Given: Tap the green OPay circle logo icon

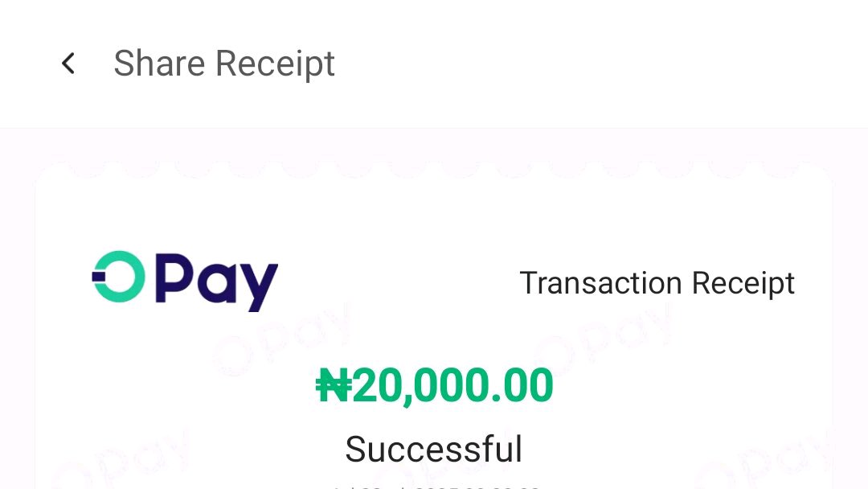Looking at the screenshot, I should [118, 277].
